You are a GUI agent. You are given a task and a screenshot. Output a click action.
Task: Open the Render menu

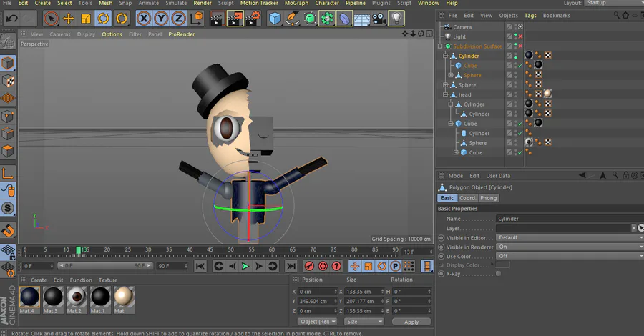[x=203, y=3]
